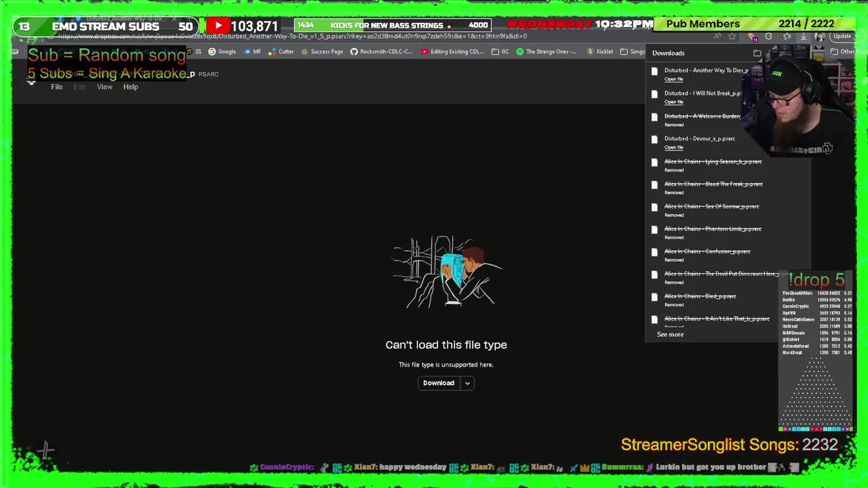This screenshot has width=868, height=488.
Task: Open the Rocksmith-CDLC GitHub bookmark
Action: pyautogui.click(x=381, y=52)
